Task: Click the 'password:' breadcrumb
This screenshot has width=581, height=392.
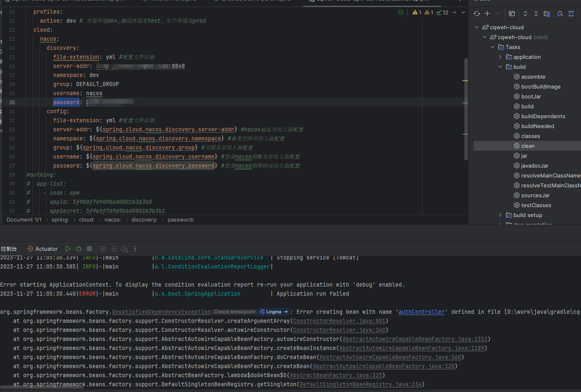Action: coord(181,220)
